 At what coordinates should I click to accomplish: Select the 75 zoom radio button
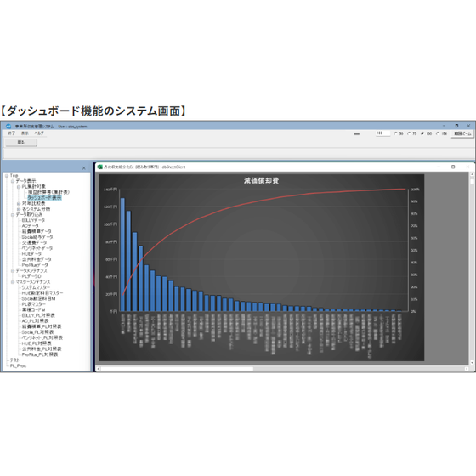(409, 133)
